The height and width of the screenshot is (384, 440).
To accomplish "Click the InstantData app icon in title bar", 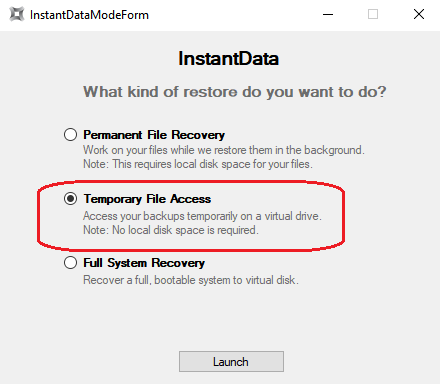I will pyautogui.click(x=17, y=14).
